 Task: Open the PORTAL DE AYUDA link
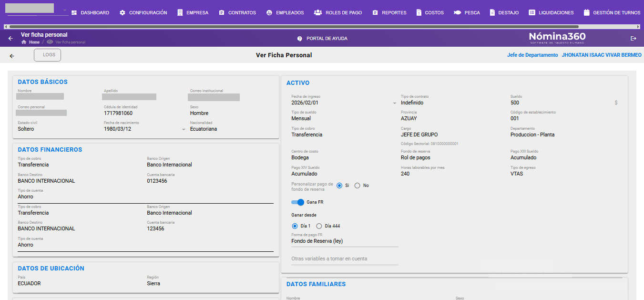[327, 38]
